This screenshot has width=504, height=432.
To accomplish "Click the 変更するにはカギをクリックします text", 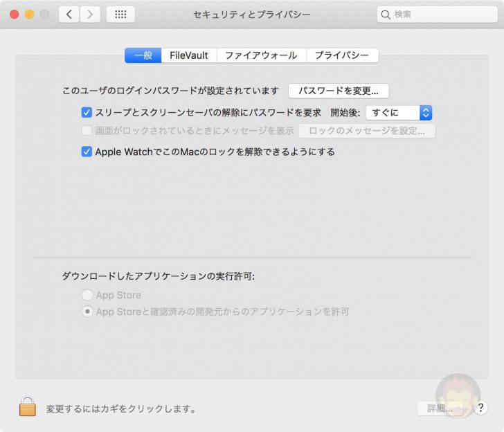I will coord(121,409).
